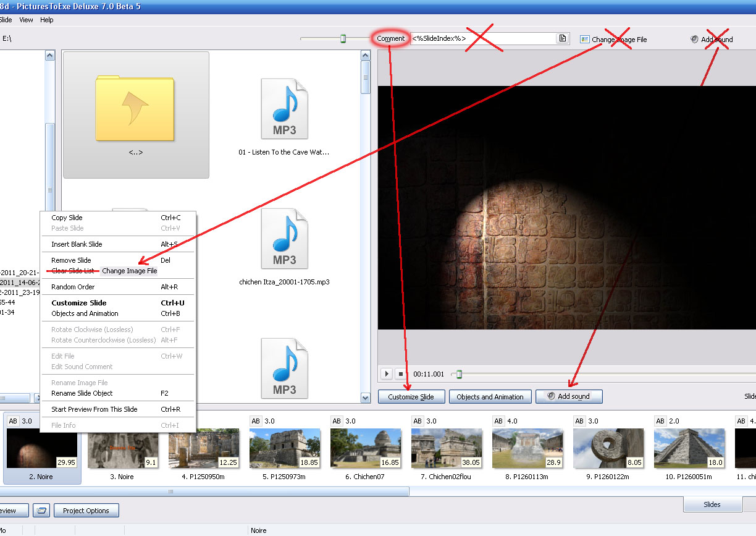Open the Help menu
The width and height of the screenshot is (756, 536).
(x=47, y=20)
